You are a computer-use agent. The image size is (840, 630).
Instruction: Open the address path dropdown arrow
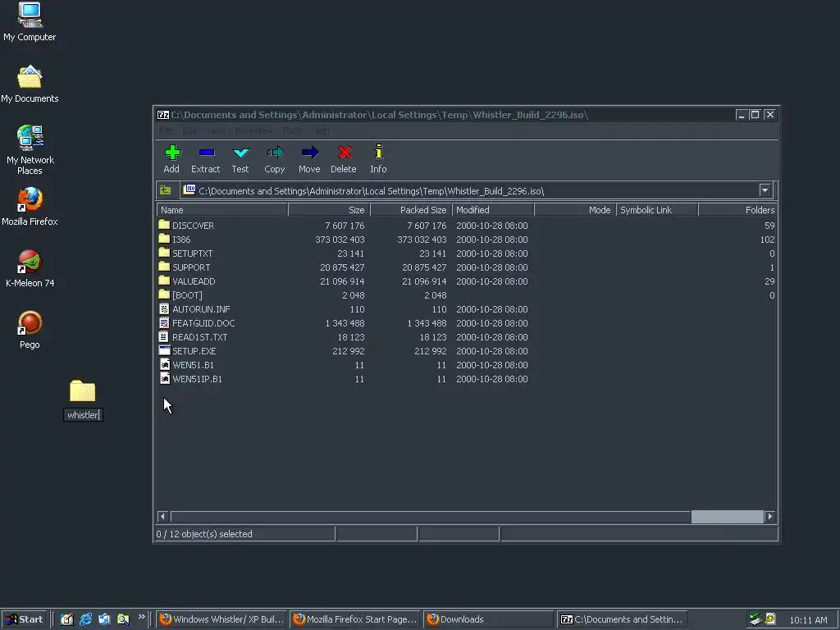[765, 190]
